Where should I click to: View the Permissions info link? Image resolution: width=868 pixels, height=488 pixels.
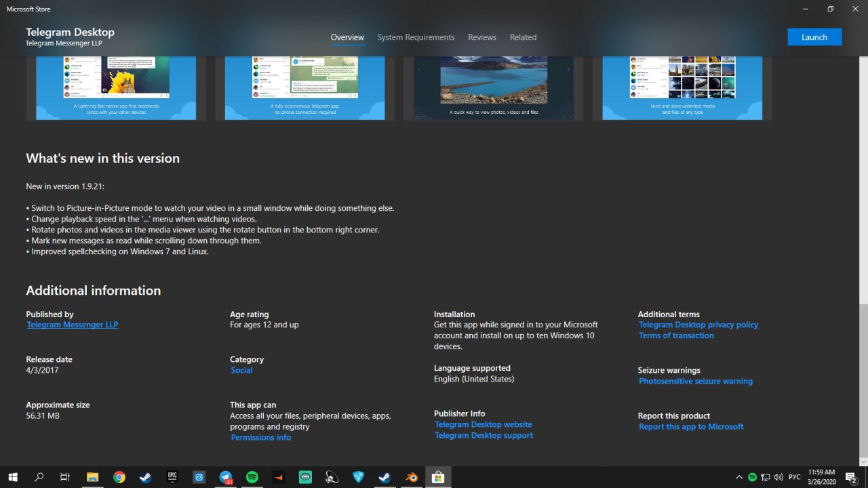pos(261,437)
